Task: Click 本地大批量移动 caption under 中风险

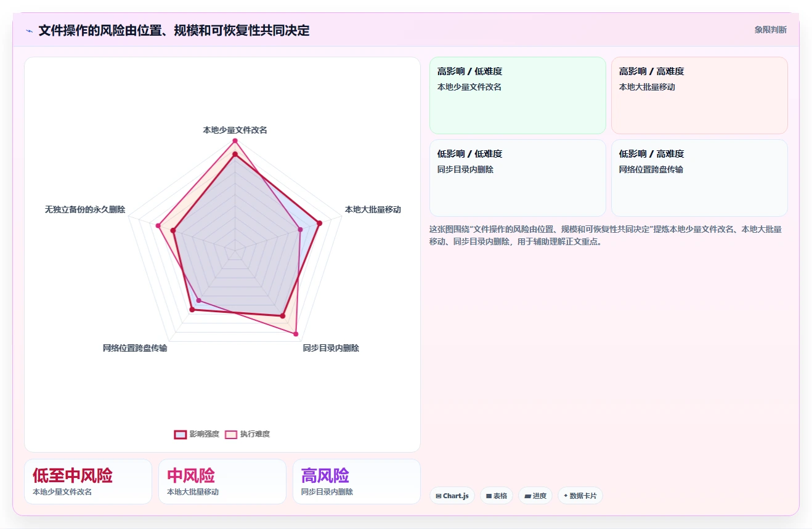Action: pyautogui.click(x=193, y=492)
